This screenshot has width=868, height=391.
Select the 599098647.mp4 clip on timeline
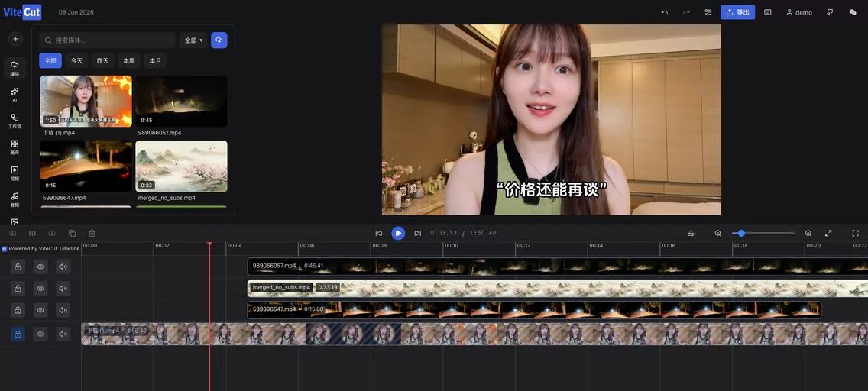tap(534, 310)
